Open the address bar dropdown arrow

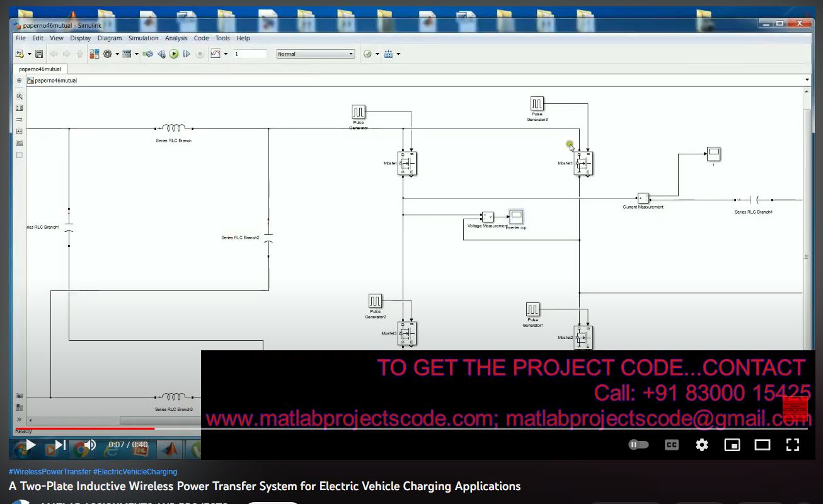pyautogui.click(x=807, y=80)
